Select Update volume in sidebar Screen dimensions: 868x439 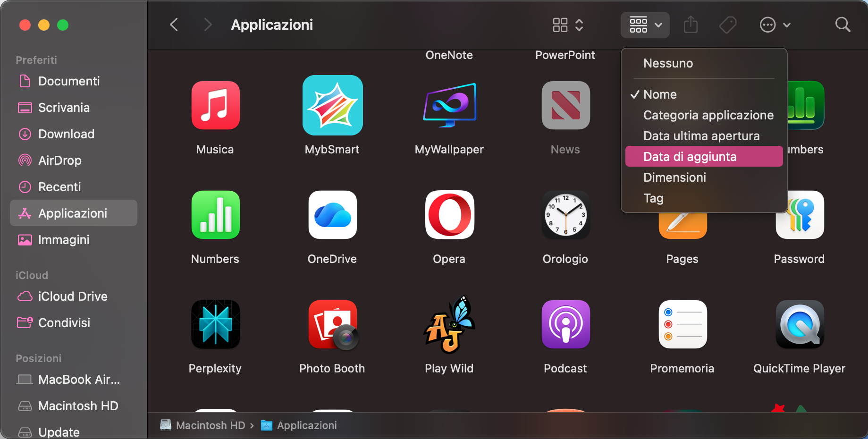(74, 431)
